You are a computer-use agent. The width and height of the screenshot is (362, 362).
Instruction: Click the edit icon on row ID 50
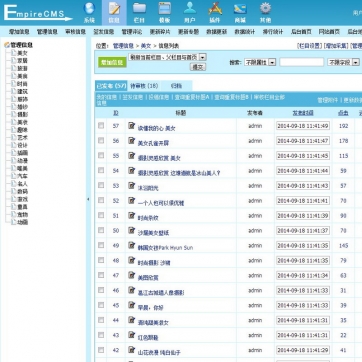132,230
